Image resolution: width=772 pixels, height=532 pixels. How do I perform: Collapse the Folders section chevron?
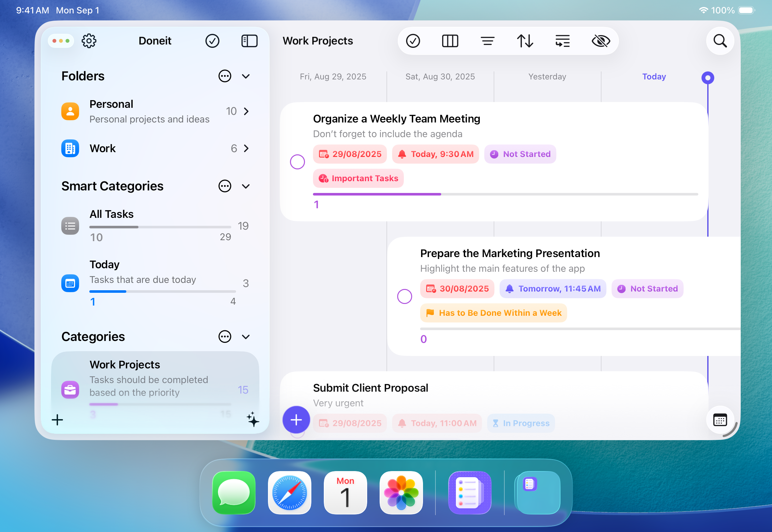[x=246, y=76]
